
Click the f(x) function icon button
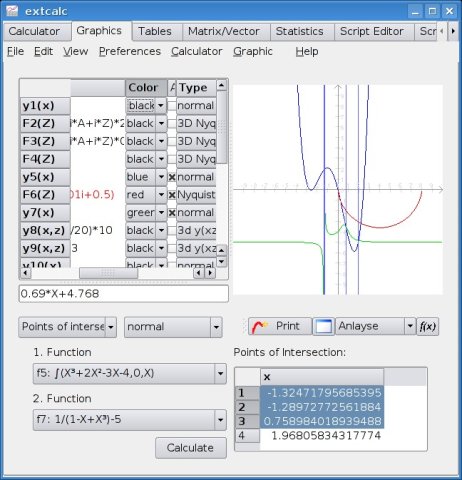click(428, 326)
